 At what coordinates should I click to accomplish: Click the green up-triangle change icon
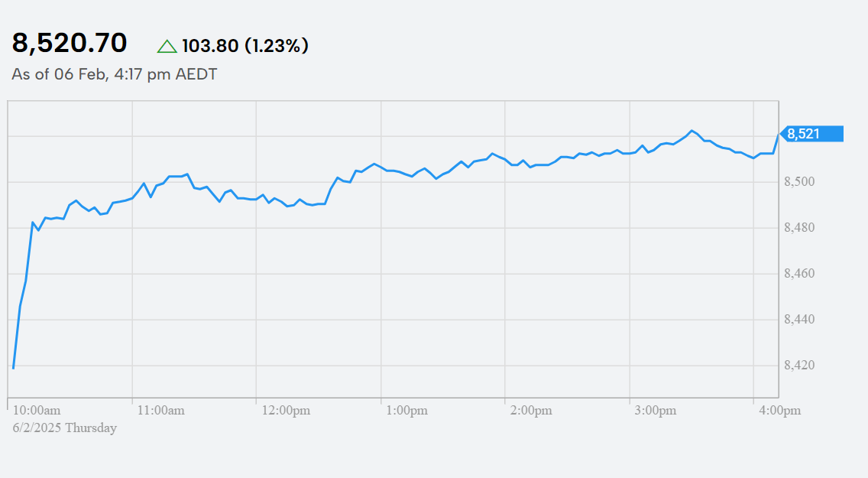[x=167, y=46]
